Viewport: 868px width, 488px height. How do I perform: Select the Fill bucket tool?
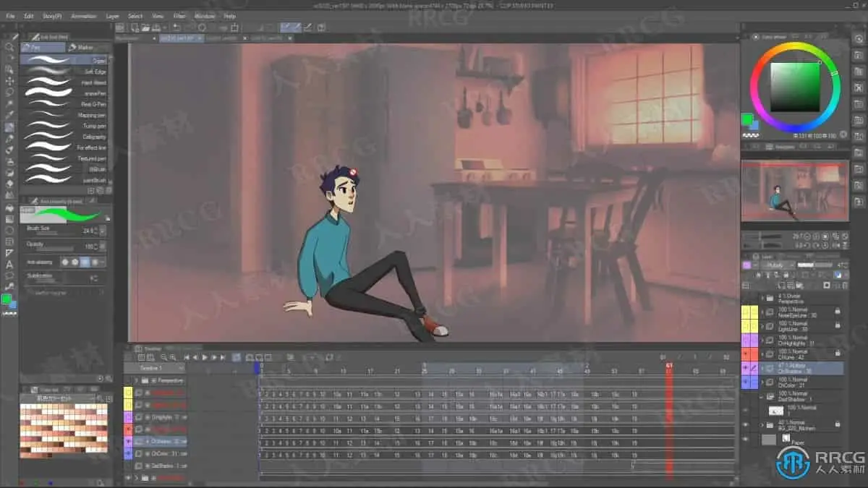click(9, 207)
